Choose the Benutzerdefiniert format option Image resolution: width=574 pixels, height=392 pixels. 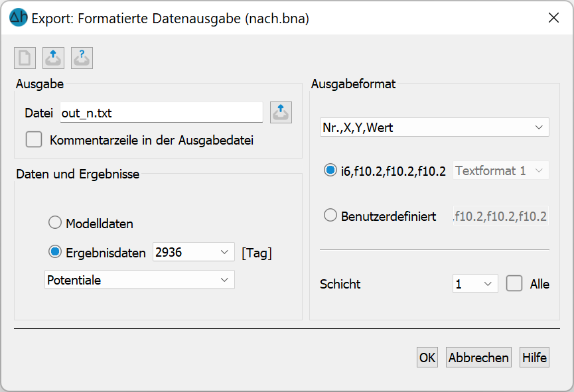tap(330, 215)
